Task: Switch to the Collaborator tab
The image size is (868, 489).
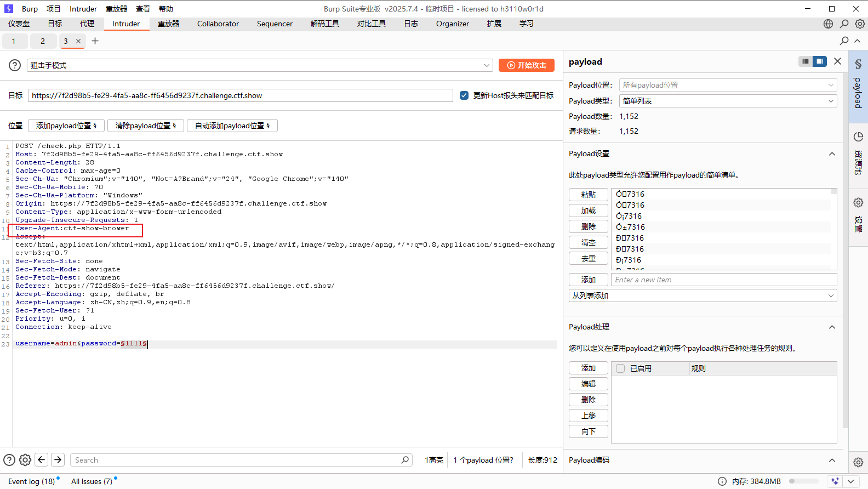Action: click(x=218, y=24)
